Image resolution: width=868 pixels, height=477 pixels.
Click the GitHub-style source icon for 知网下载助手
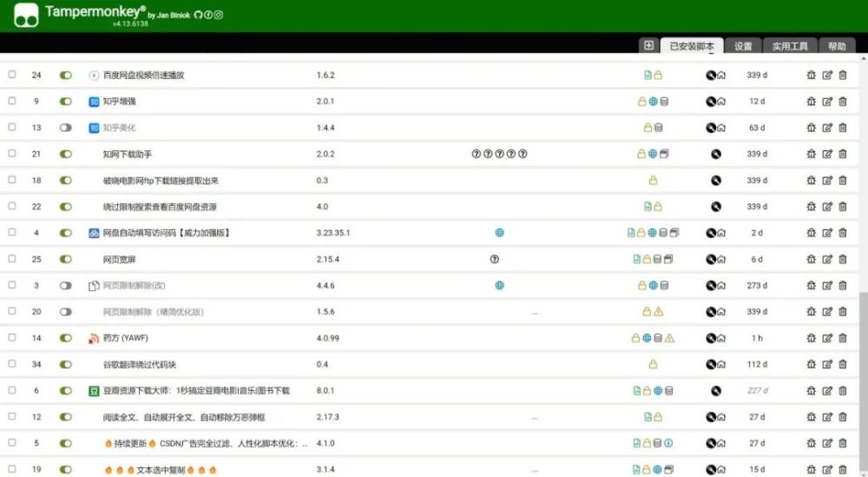(716, 154)
